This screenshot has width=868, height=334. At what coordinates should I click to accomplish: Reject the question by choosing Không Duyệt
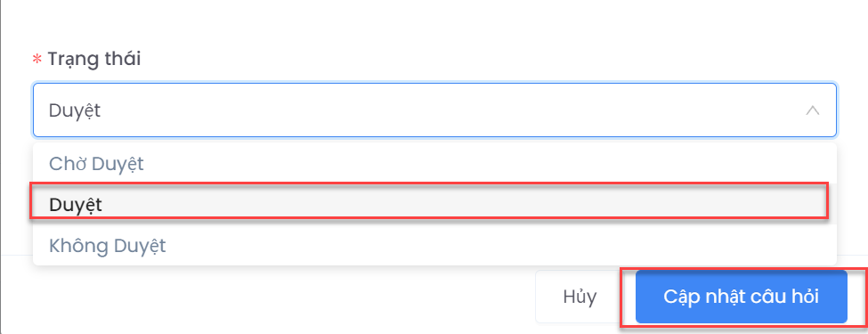click(434, 245)
